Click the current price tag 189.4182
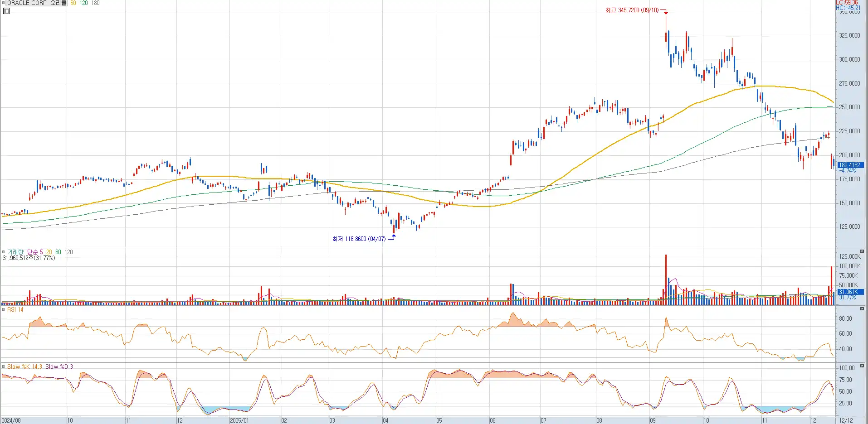868x424 pixels. [850, 165]
